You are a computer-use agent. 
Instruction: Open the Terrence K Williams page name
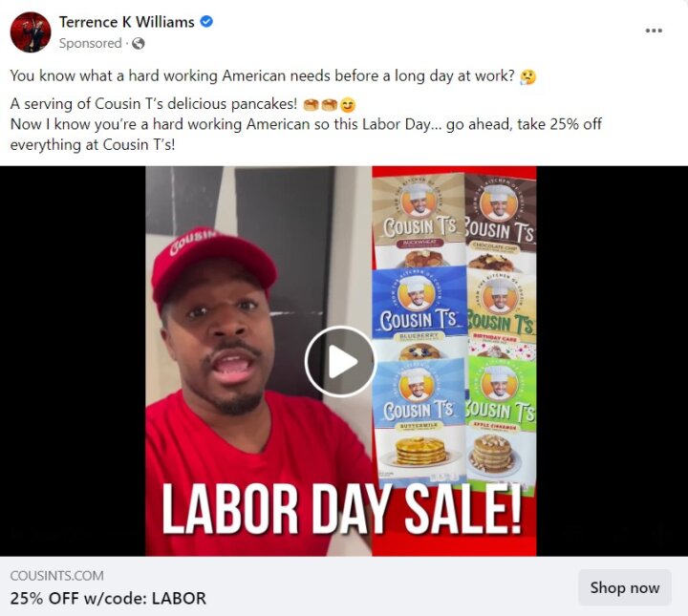tap(127, 21)
